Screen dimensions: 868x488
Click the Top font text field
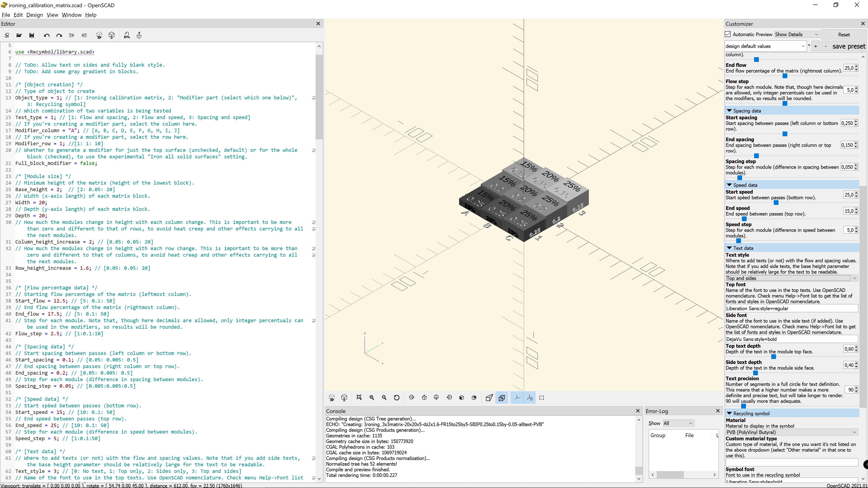coord(792,308)
